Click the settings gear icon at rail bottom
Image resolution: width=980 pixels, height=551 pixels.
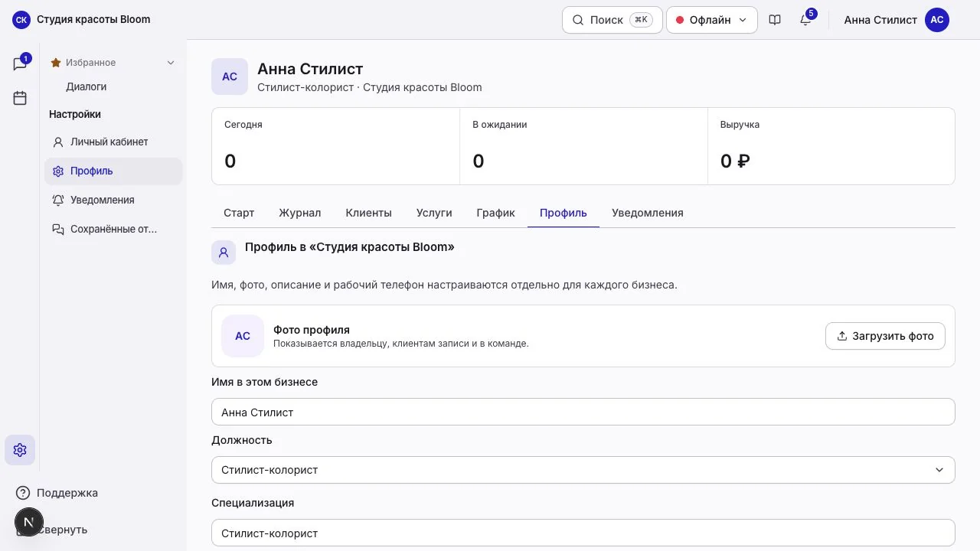(x=20, y=450)
